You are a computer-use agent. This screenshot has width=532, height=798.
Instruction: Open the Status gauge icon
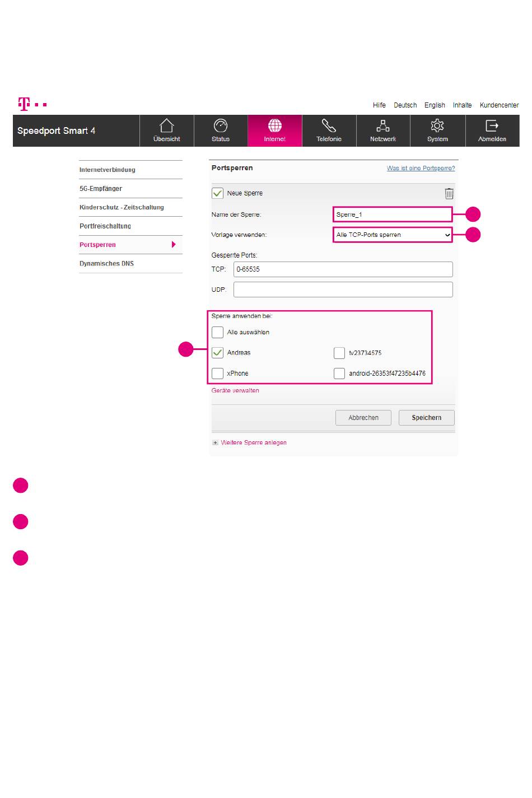(x=221, y=125)
